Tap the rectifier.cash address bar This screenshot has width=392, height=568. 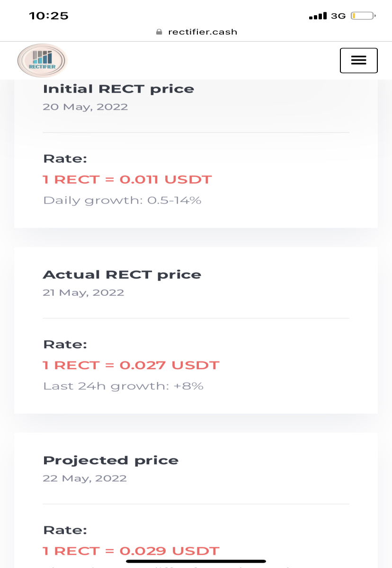tap(196, 32)
